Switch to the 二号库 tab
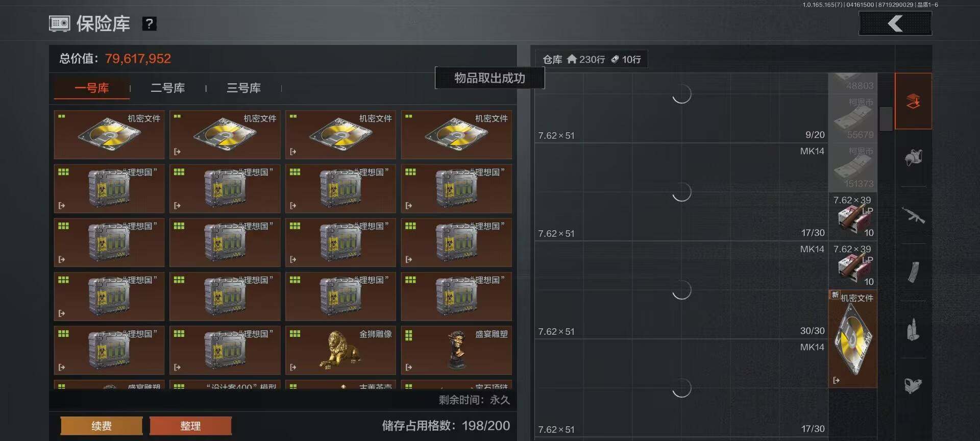 coord(168,88)
